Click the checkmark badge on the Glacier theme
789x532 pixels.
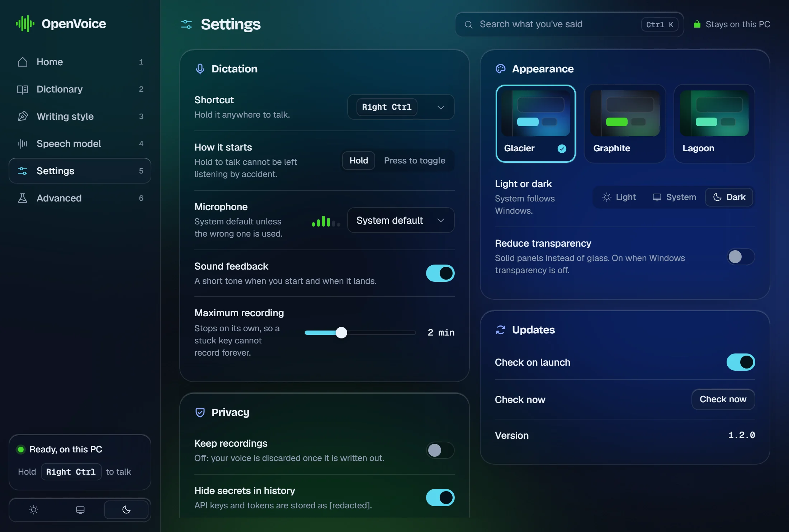click(562, 149)
